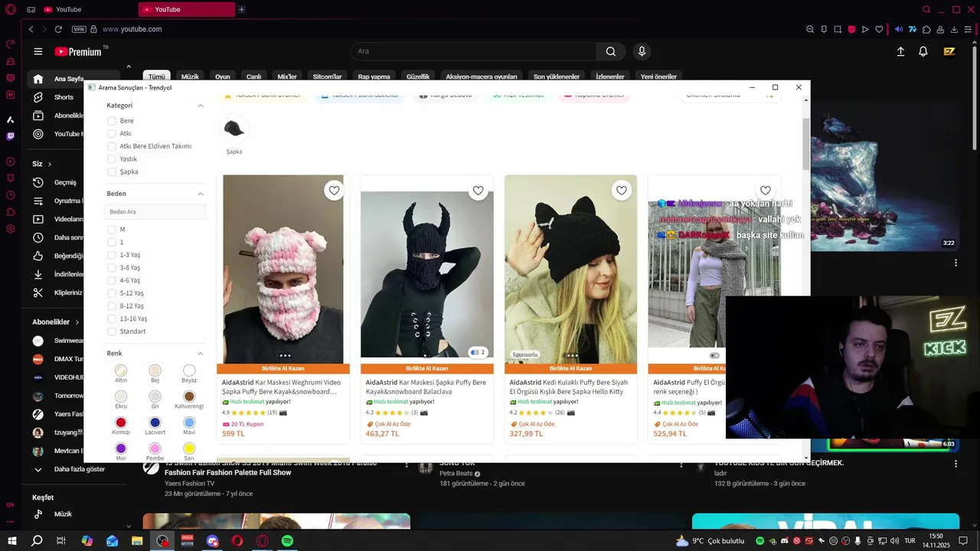Open the YouTube hamburger guide menu
Image resolution: width=980 pixels, height=551 pixels.
tap(38, 51)
